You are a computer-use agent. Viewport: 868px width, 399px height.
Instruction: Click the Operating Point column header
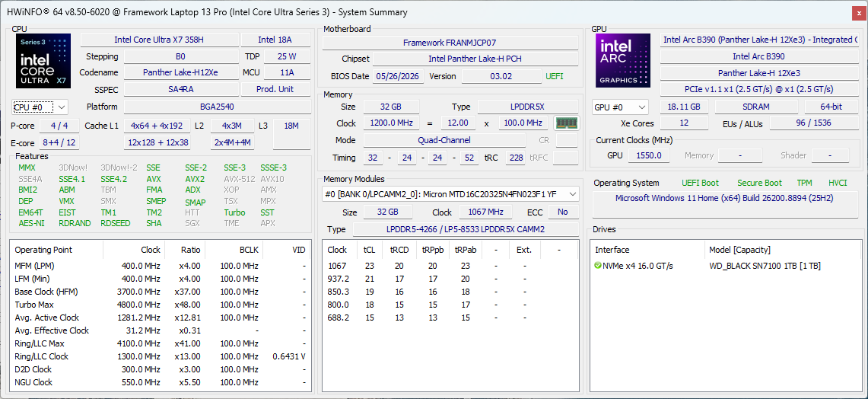(x=56, y=250)
